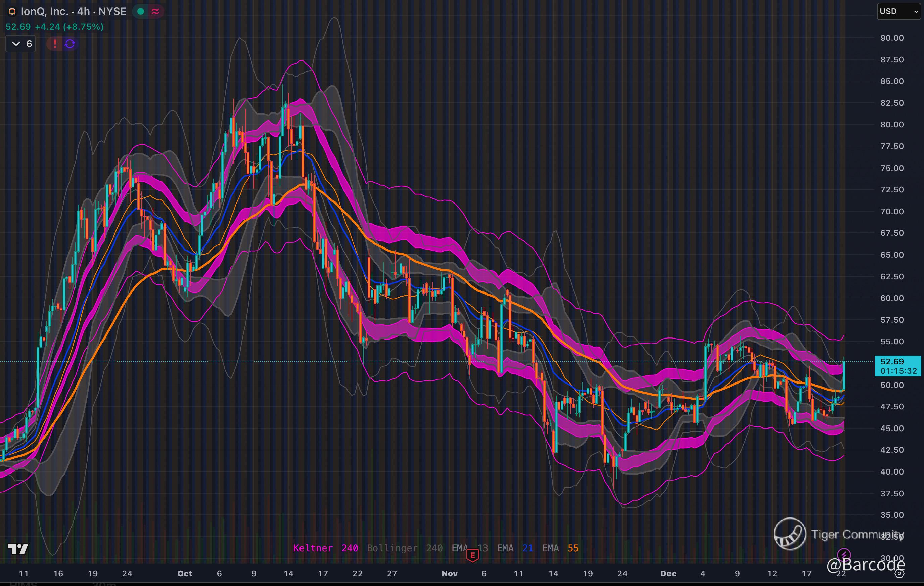Click the Tiger Community logo
Image resolution: width=924 pixels, height=586 pixels.
[790, 534]
